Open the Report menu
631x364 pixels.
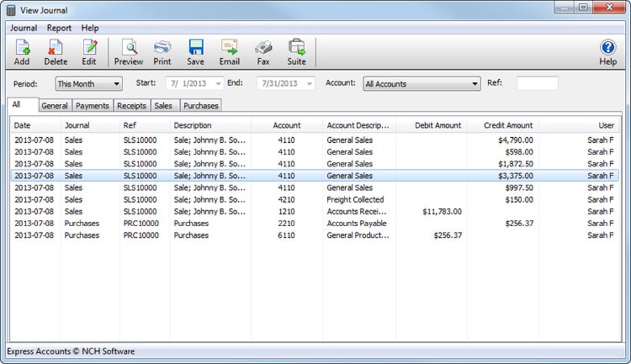59,28
